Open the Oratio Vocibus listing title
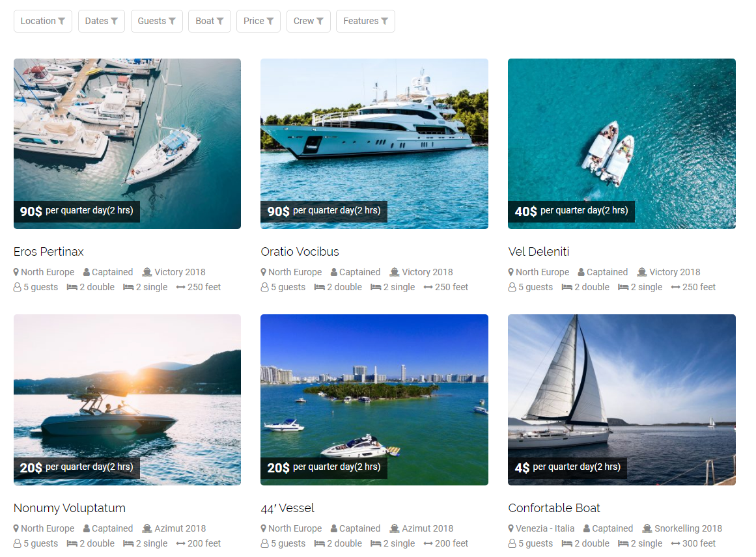Screen dimensions: 756x557 [300, 252]
